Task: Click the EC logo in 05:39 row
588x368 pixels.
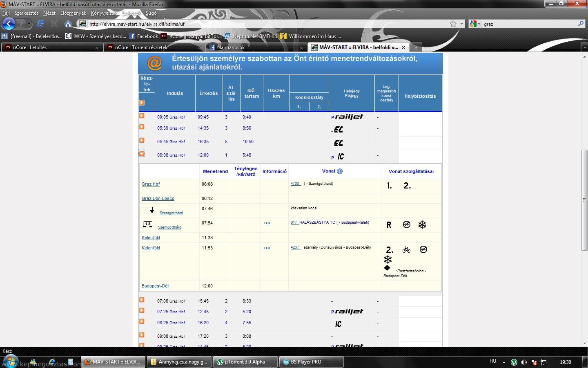Action: pos(339,129)
